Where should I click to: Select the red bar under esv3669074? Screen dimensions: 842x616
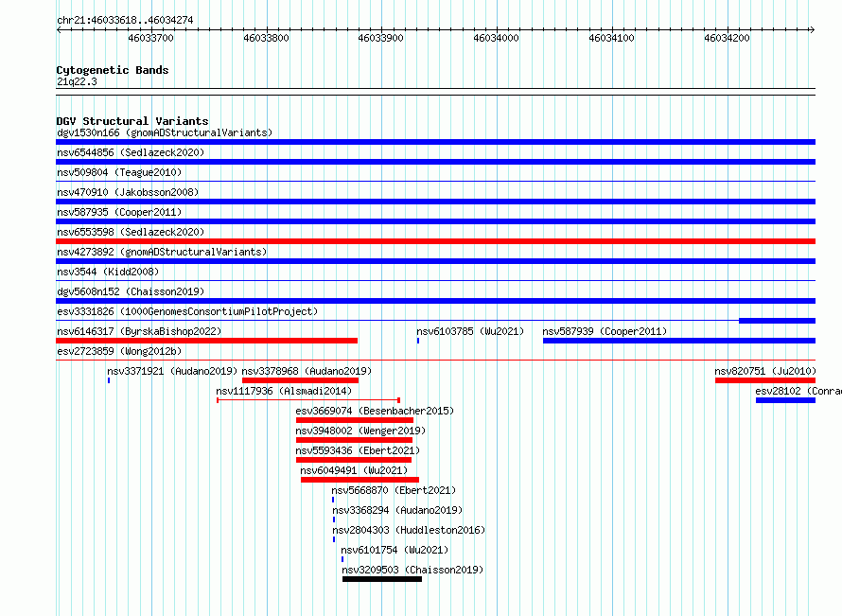(355, 420)
